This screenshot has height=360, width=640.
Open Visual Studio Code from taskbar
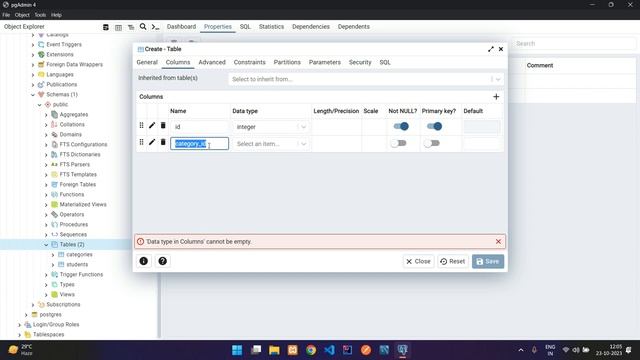329,350
